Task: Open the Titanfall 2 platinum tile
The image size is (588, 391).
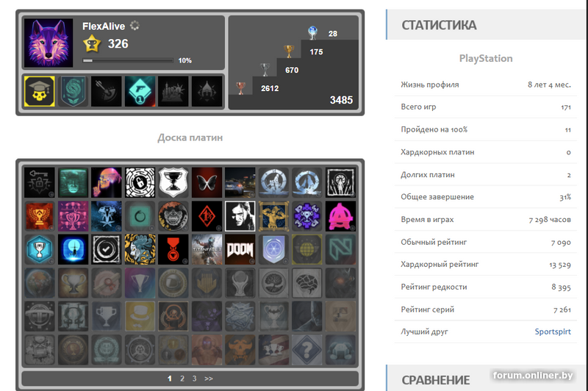Action: tap(207, 249)
